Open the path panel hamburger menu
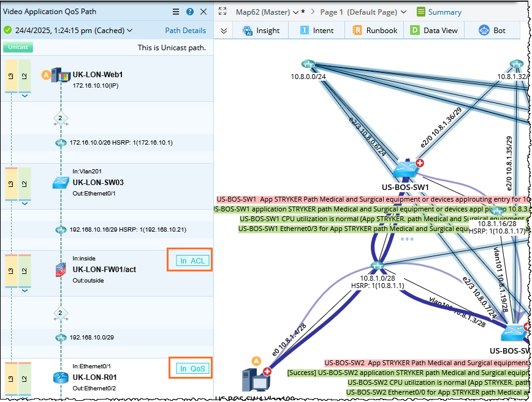Viewport: 532px width, 402px height. [x=176, y=12]
